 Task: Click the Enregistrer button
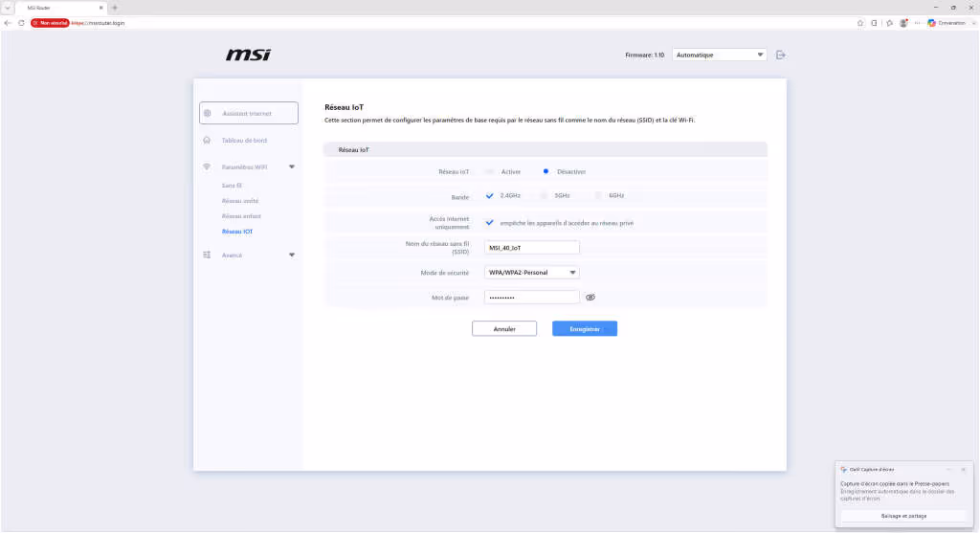pyautogui.click(x=585, y=328)
